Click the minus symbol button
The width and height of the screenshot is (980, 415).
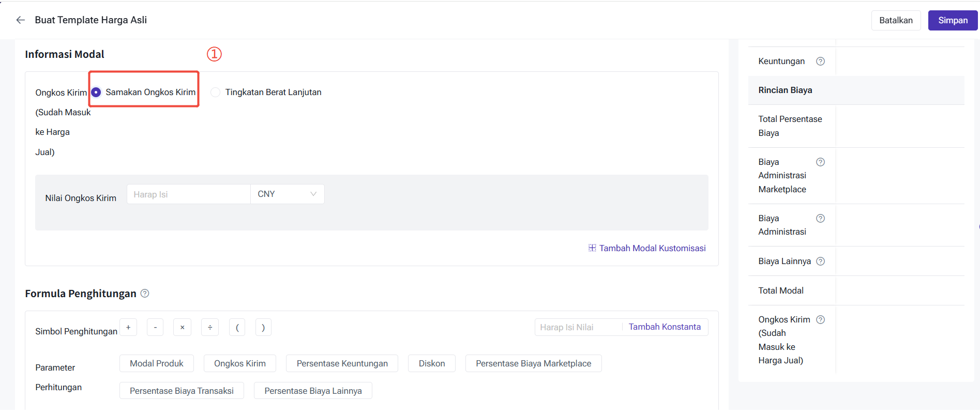155,328
